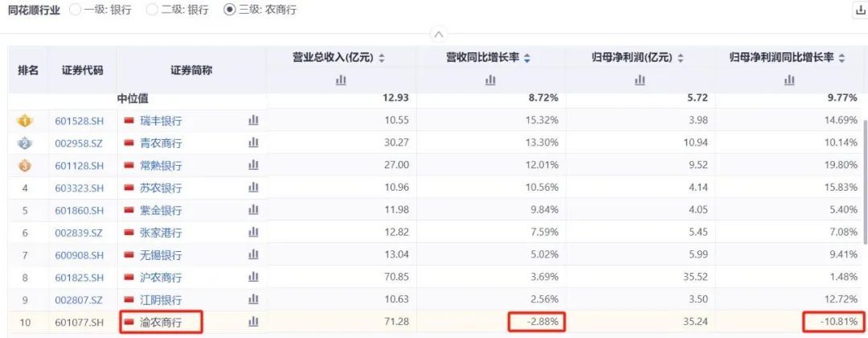Open 常熟银行 stock name link

pos(161,166)
